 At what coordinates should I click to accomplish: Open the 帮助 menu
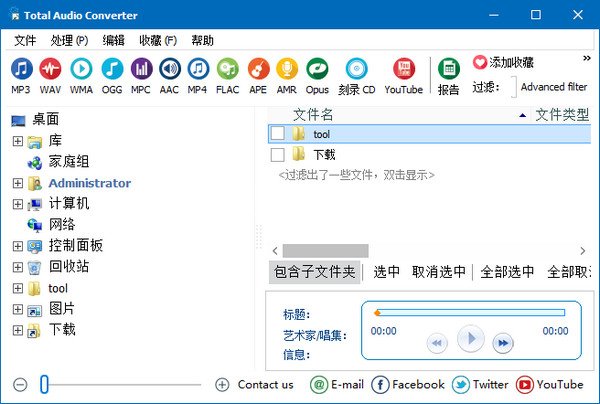(202, 40)
